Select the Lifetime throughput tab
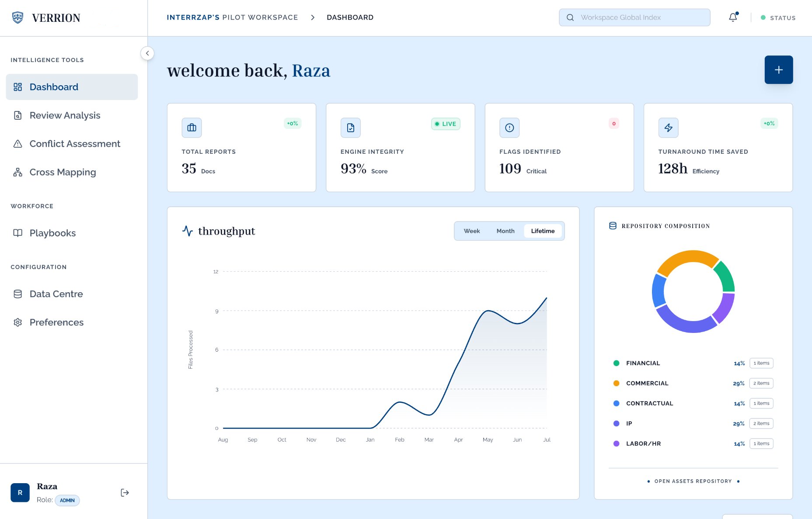Viewport: 812px width, 519px height. point(543,231)
